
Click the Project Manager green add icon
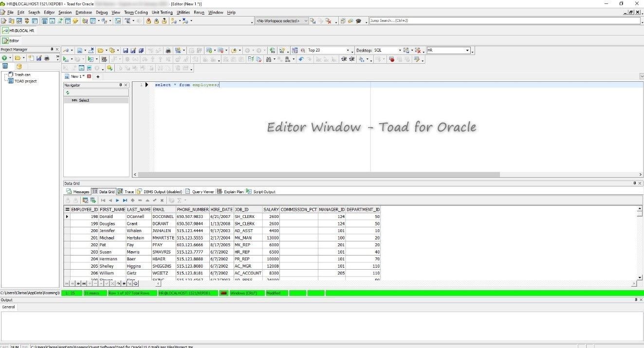(3, 58)
